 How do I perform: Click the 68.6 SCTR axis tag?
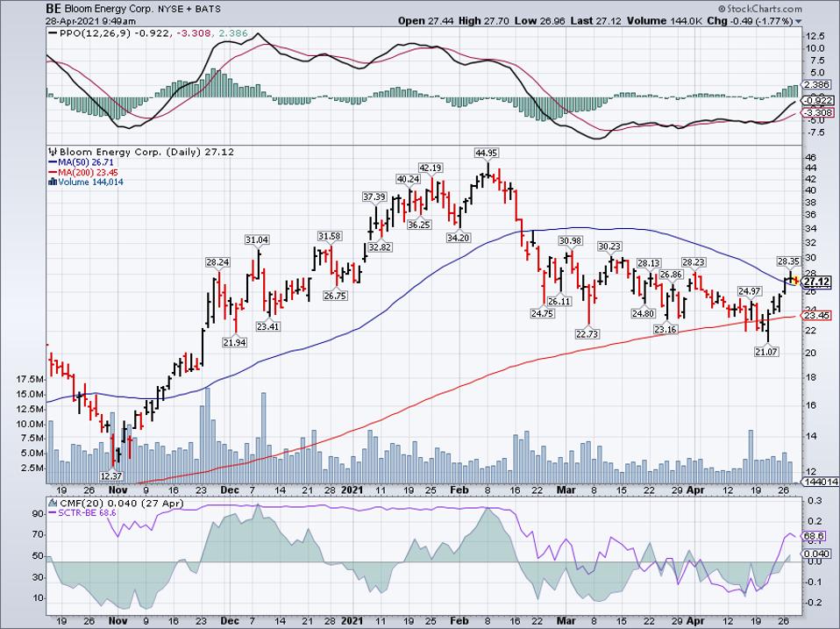click(x=814, y=536)
